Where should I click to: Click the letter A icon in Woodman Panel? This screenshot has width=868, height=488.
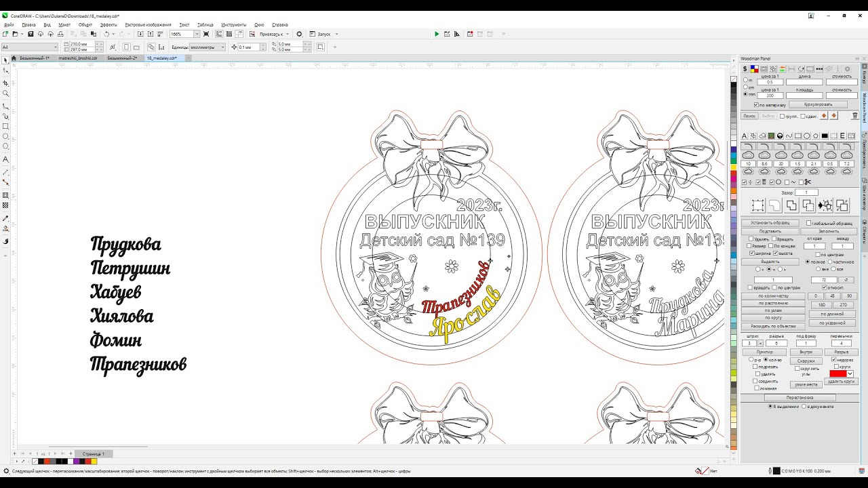[744, 136]
